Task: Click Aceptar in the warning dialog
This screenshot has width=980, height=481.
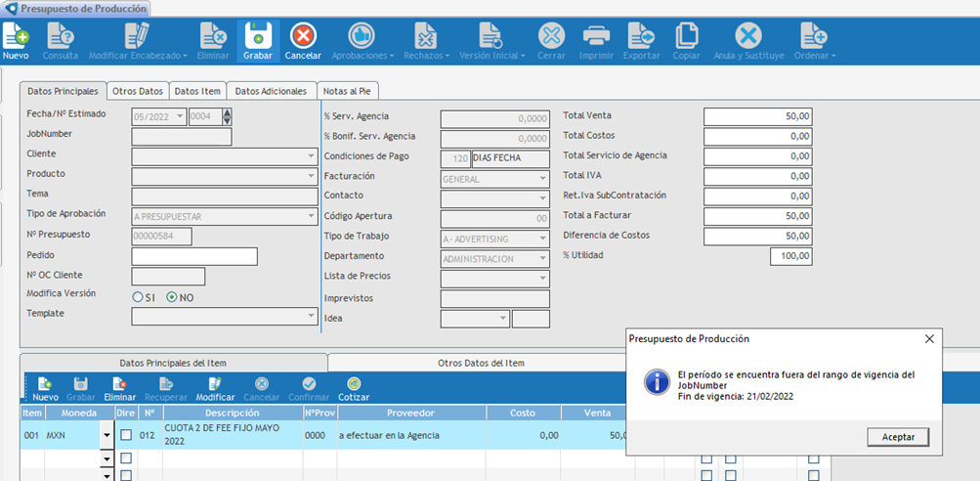Action: pyautogui.click(x=897, y=436)
